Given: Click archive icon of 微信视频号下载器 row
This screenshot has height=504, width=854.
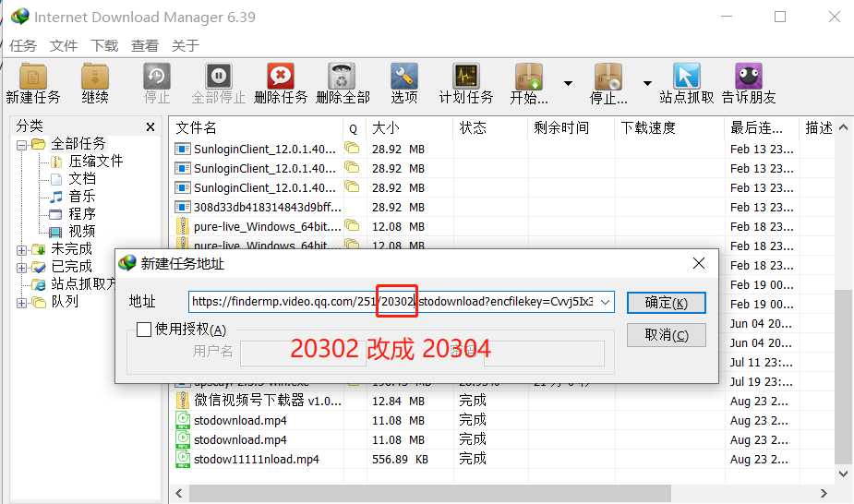Looking at the screenshot, I should pyautogui.click(x=183, y=401).
